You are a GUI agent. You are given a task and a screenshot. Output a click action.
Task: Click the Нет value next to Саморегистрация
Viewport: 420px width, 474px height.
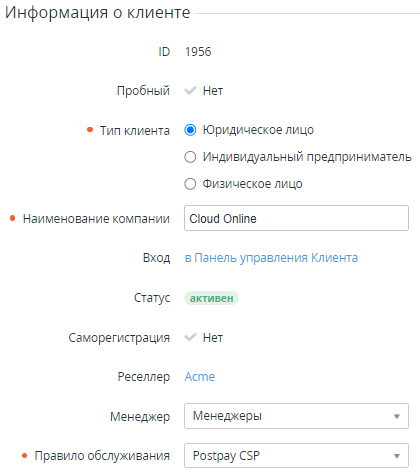click(213, 338)
